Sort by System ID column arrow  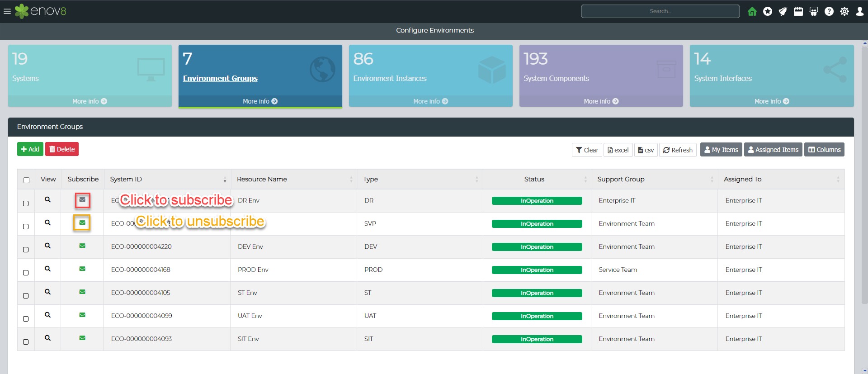pos(225,180)
